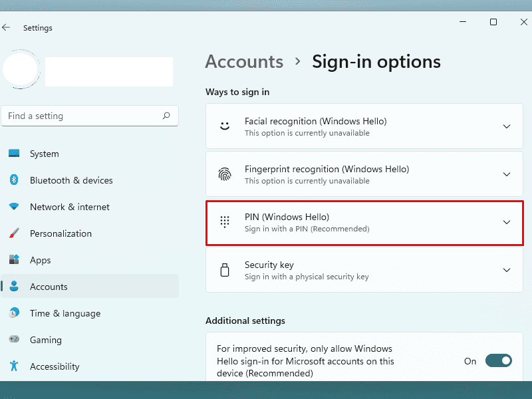The height and width of the screenshot is (399, 532).
Task: Expand the PIN (Windows Hello) chevron
Action: pyautogui.click(x=507, y=222)
